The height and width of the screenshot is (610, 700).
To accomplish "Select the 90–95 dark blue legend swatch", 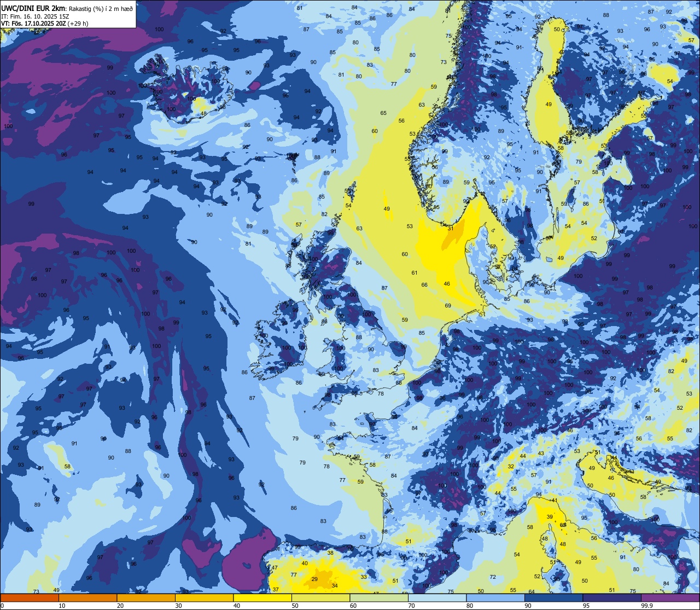I will point(553,597).
